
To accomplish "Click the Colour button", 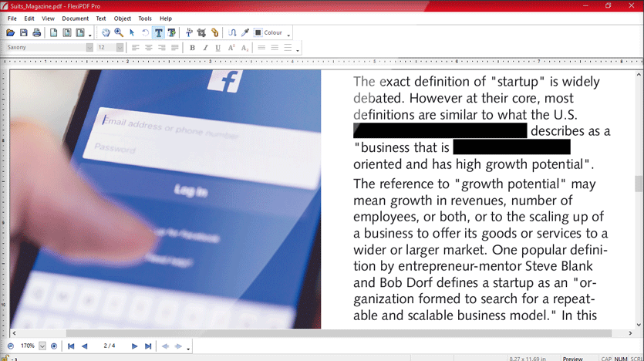I will coord(268,33).
